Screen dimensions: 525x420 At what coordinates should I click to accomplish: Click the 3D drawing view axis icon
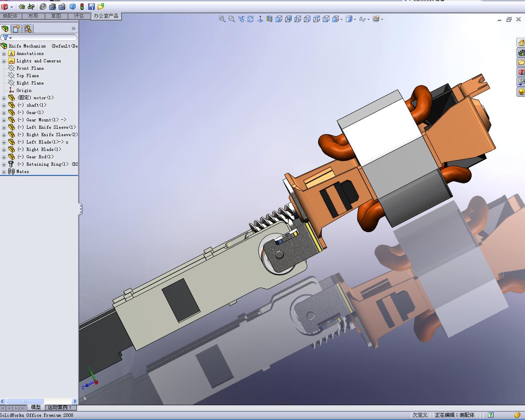click(260, 19)
